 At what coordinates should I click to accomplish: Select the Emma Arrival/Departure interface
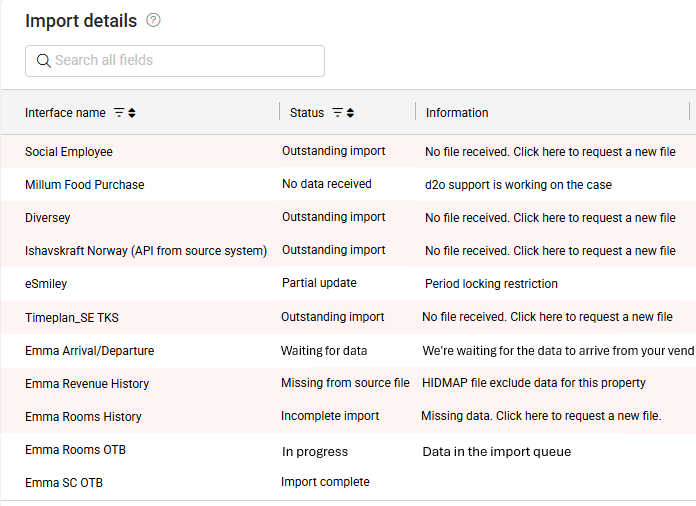coord(90,351)
